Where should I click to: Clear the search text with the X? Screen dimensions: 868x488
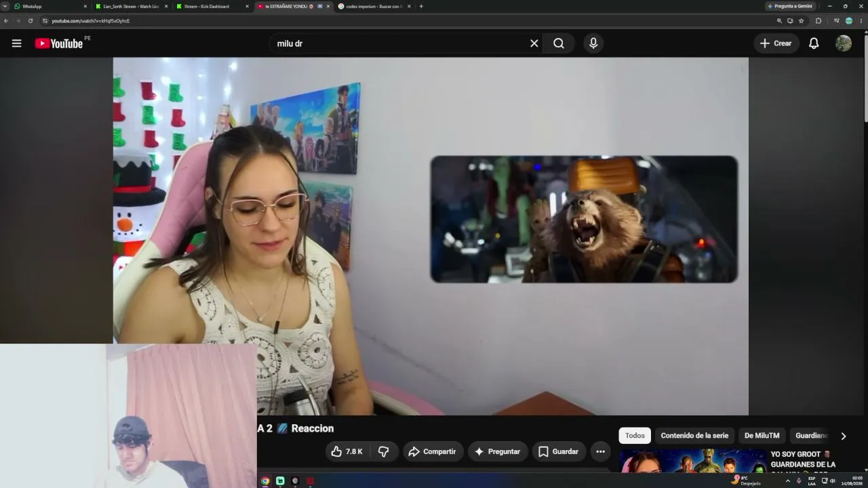pos(534,43)
